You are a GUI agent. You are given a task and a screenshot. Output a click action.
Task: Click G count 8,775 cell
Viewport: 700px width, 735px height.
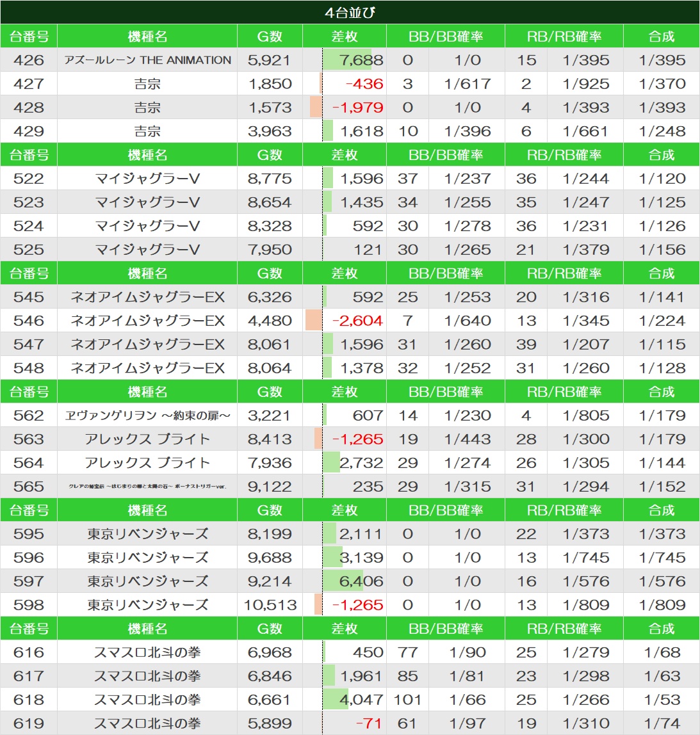pyautogui.click(x=270, y=179)
